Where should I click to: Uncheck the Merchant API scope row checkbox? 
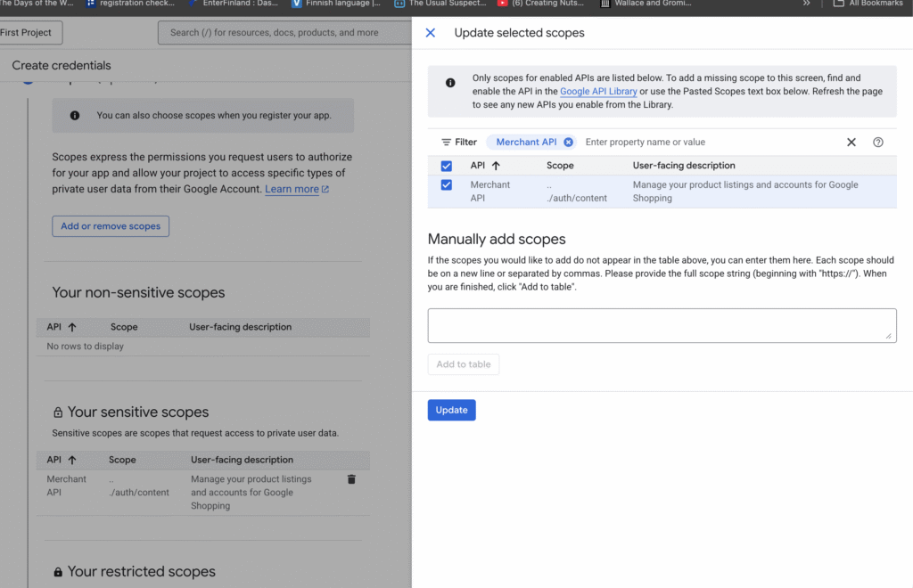pos(447,185)
